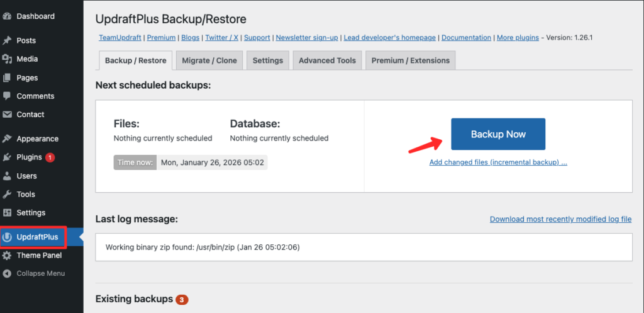
Task: Click the Theme Panel gear icon
Action: (x=8, y=256)
